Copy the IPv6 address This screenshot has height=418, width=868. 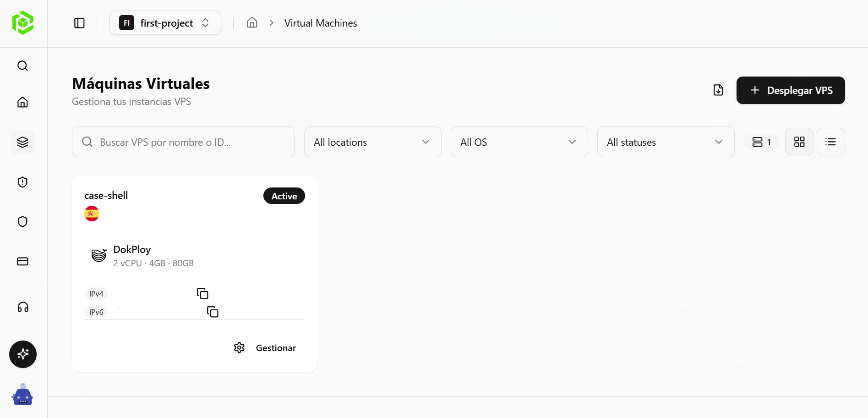point(213,312)
